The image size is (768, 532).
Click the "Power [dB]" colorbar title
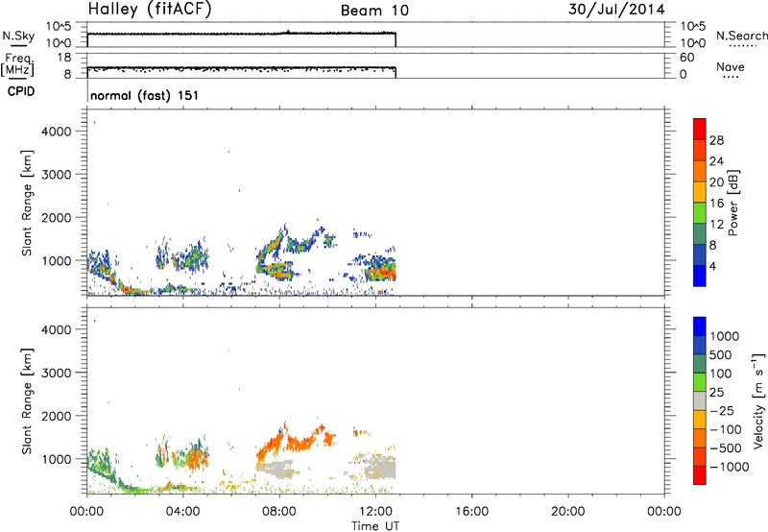pos(732,203)
